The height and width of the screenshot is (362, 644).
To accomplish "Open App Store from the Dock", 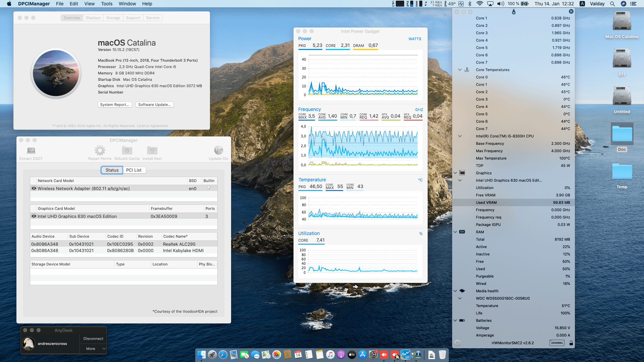I will (363, 355).
